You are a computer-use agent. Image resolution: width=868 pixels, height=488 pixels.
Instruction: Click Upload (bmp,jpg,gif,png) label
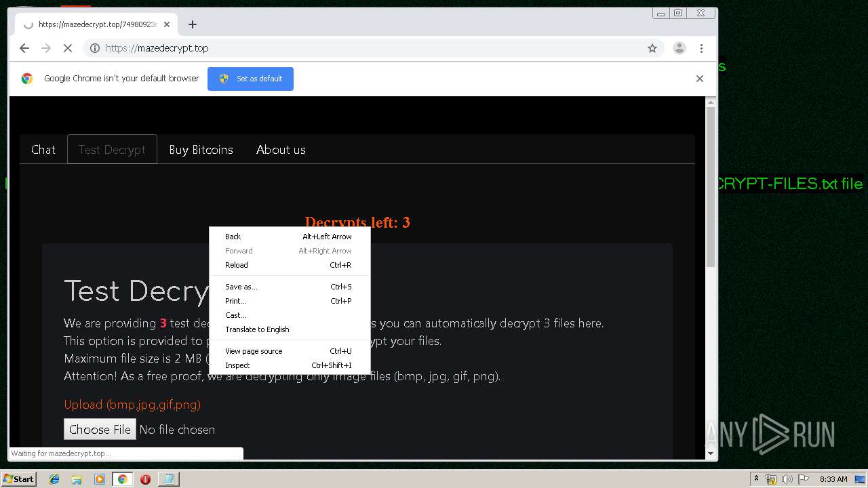click(132, 405)
